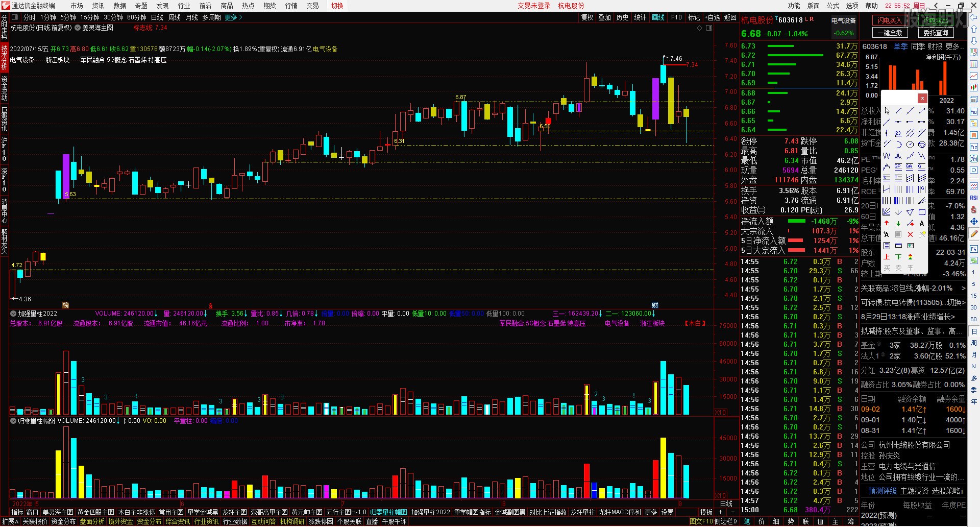Expand the 扩展 panel at bottom left
The height and width of the screenshot is (527, 980).
pyautogui.click(x=9, y=521)
